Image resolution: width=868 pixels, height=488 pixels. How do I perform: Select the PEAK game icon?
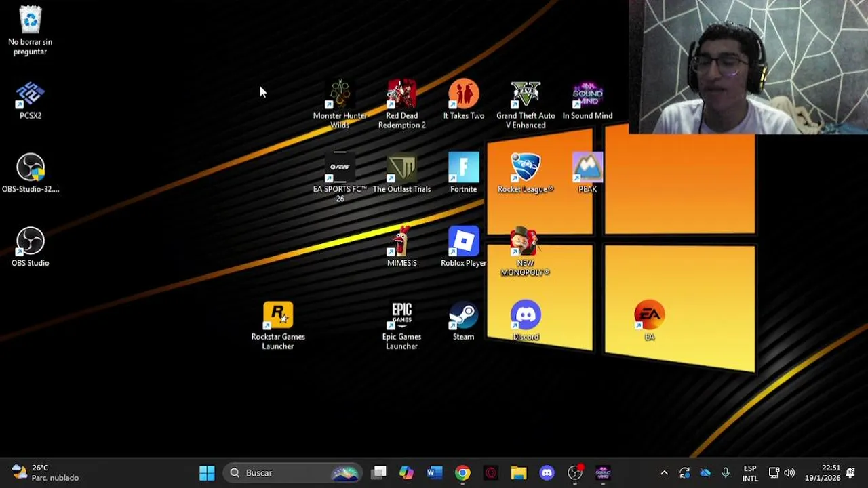tap(587, 174)
